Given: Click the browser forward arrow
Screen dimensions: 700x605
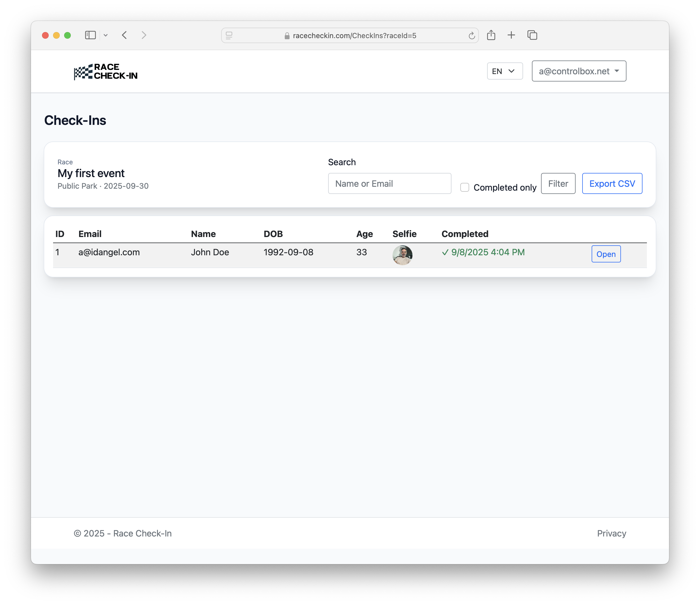Looking at the screenshot, I should [144, 35].
